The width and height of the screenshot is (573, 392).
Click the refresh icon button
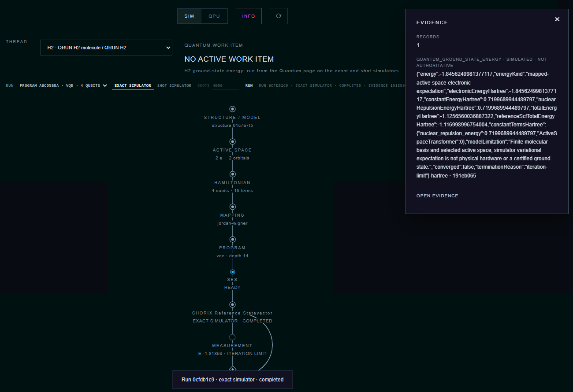pos(279,16)
